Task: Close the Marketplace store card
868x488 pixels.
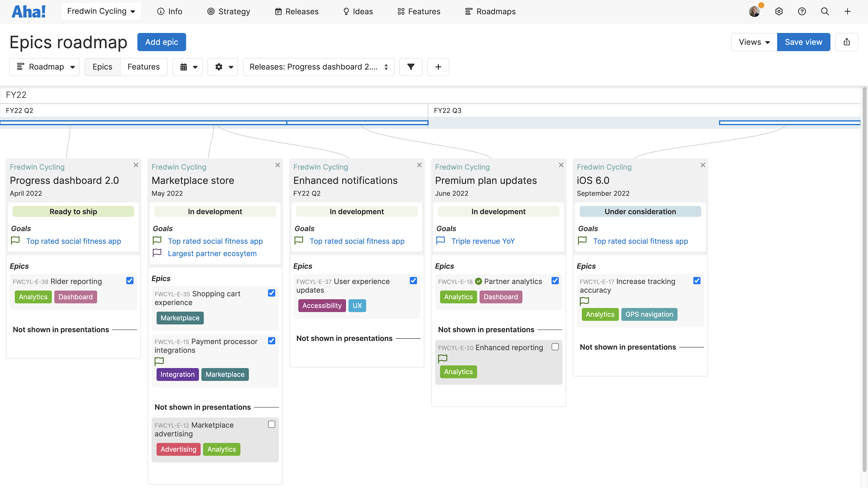Action: 278,165
